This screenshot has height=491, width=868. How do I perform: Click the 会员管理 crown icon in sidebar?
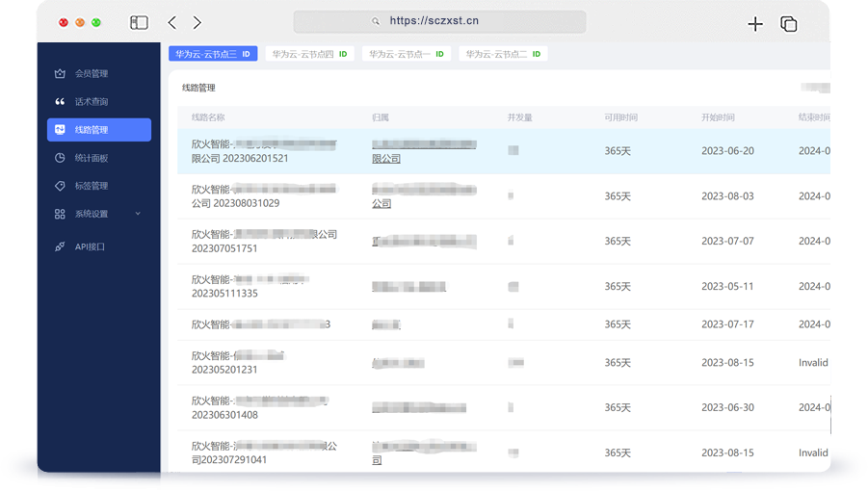pos(60,74)
